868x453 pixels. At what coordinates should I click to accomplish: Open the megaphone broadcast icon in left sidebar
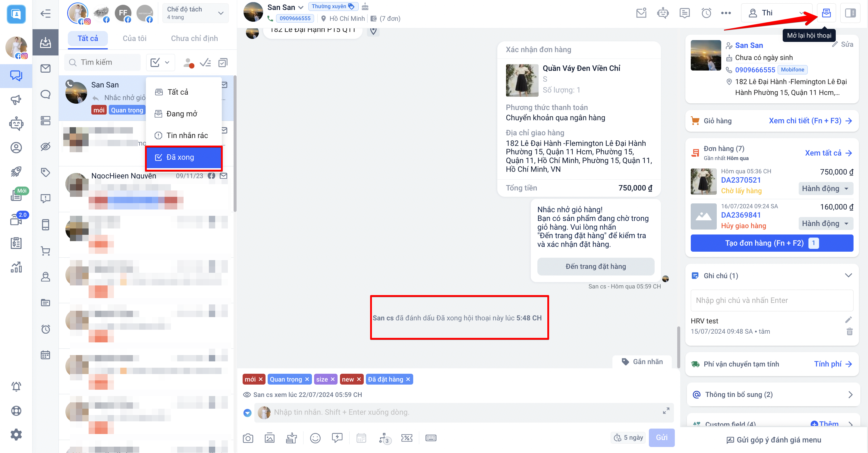click(x=16, y=100)
